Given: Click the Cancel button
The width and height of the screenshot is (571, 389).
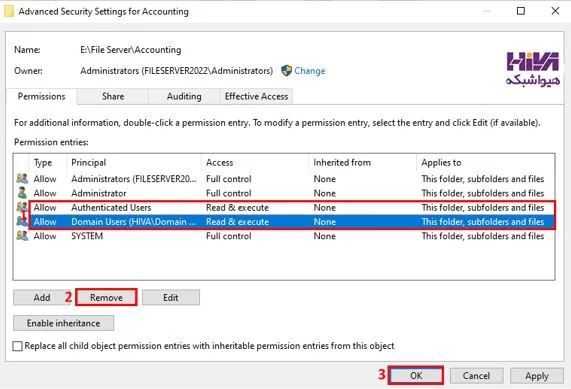Looking at the screenshot, I should point(476,376).
